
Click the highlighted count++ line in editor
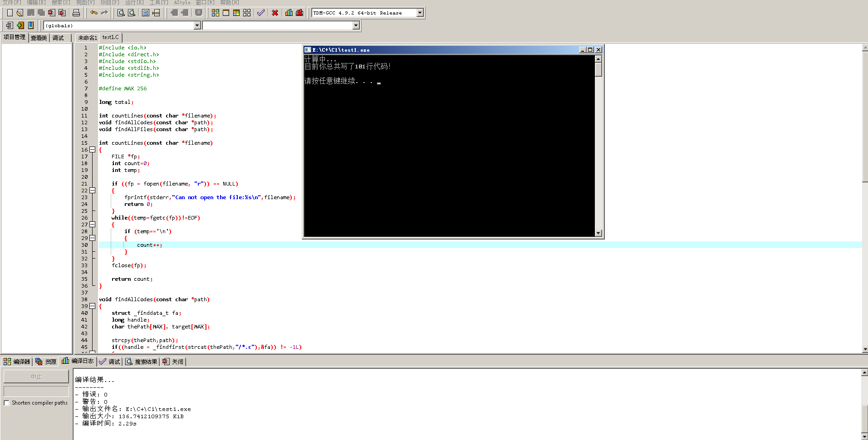(x=149, y=245)
